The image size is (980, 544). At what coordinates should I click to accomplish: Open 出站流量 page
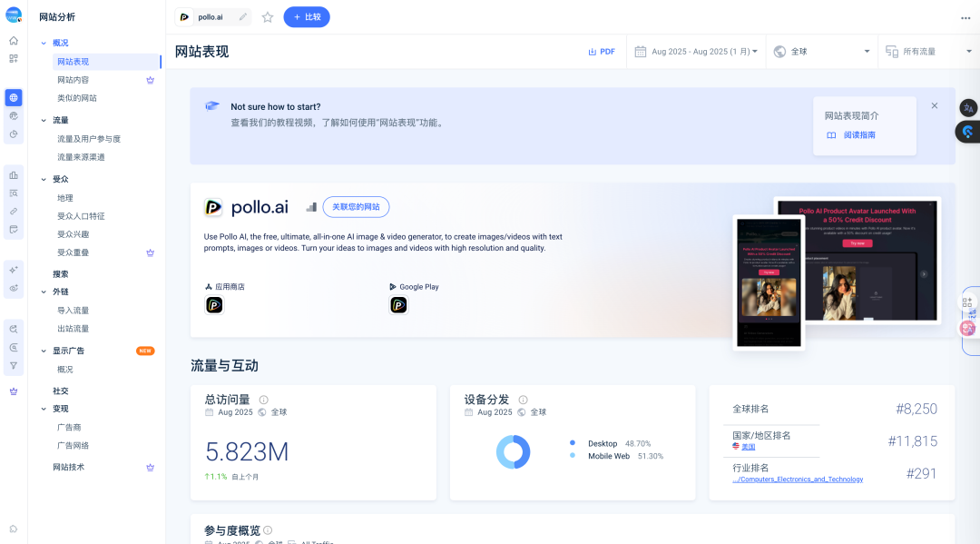click(73, 329)
